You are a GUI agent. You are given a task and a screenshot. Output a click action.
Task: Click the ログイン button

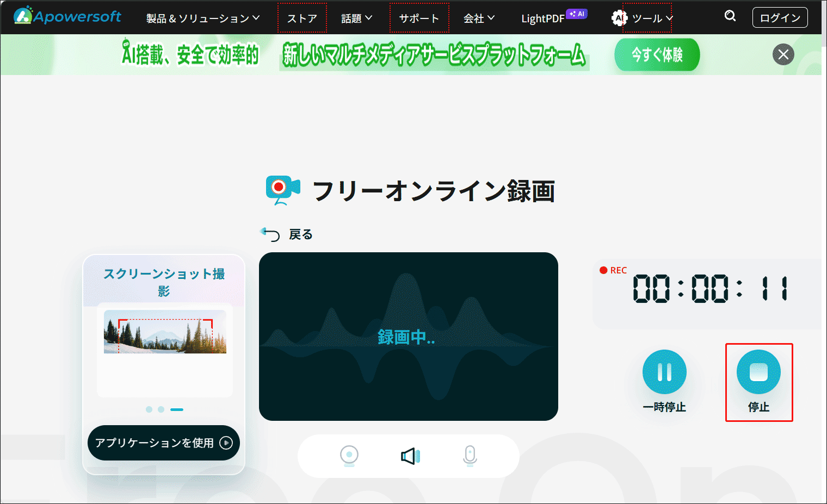pyautogui.click(x=780, y=17)
